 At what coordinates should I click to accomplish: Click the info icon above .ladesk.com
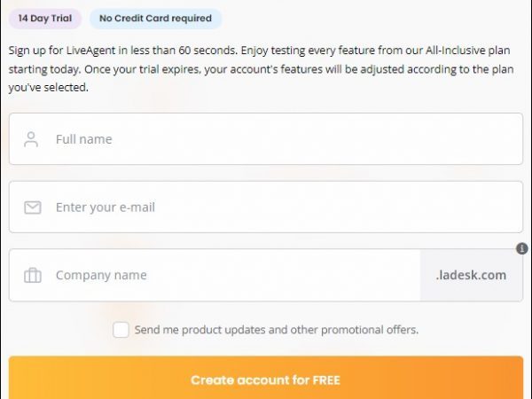click(522, 249)
